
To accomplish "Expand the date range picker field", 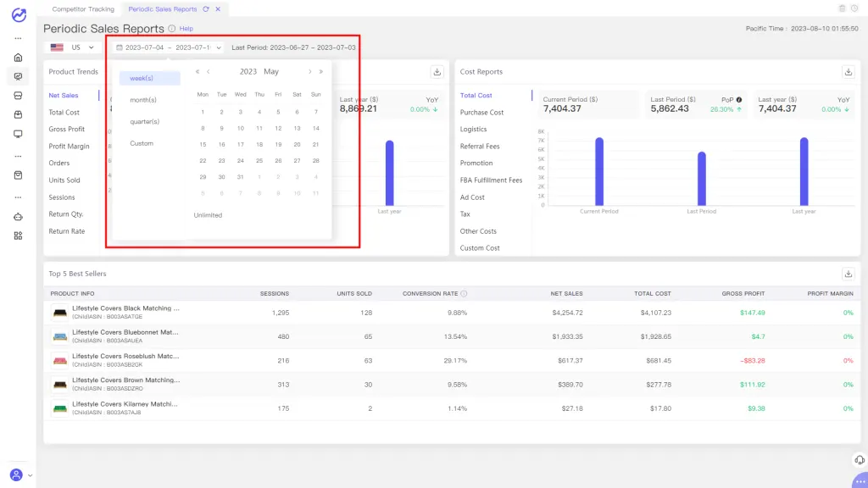I will (168, 47).
